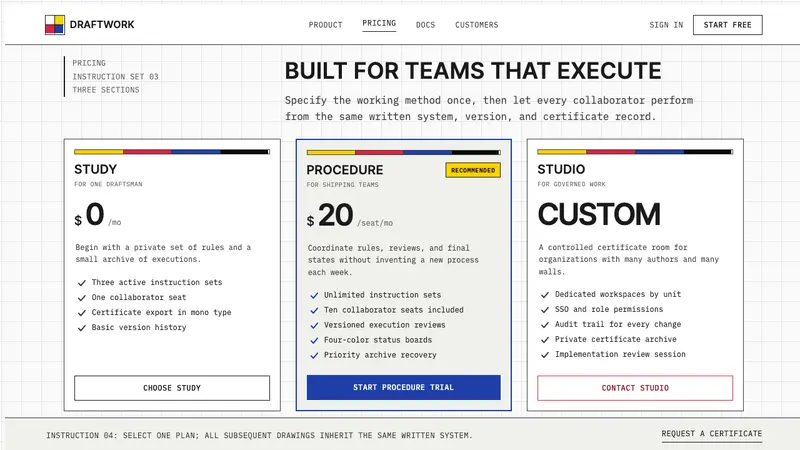Click checkmark beside Priority archive recovery
The width and height of the screenshot is (800, 450).
coord(314,355)
